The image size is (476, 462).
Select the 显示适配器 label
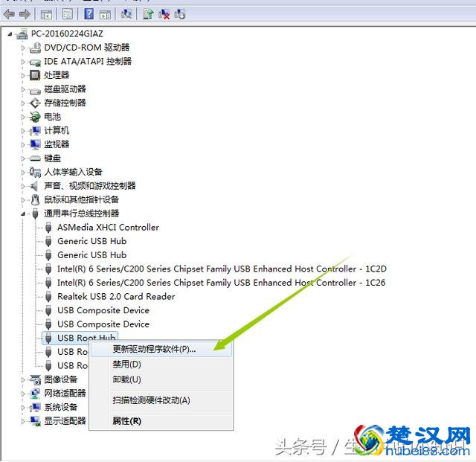pyautogui.click(x=65, y=421)
